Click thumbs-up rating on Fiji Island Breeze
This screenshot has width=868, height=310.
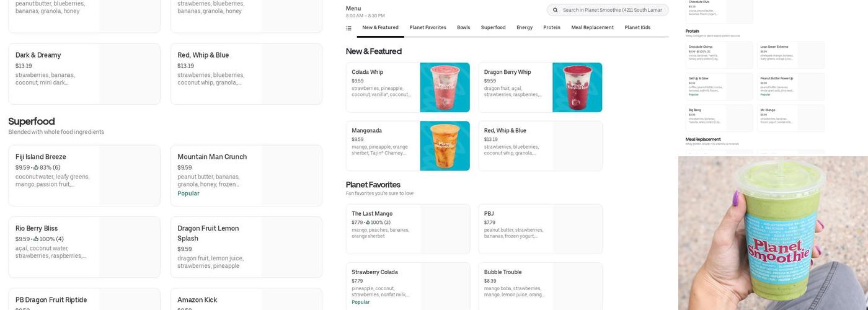point(36,167)
